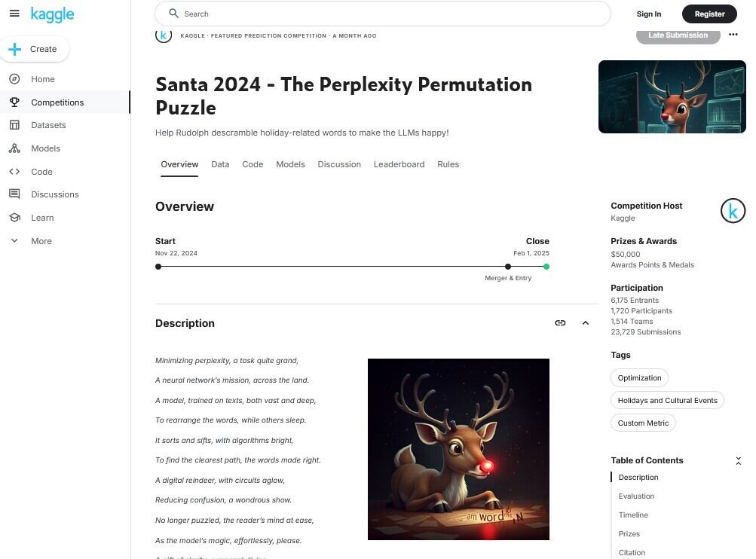Copy the Description section link icon
Screen dimensions: 756x559
click(x=560, y=323)
